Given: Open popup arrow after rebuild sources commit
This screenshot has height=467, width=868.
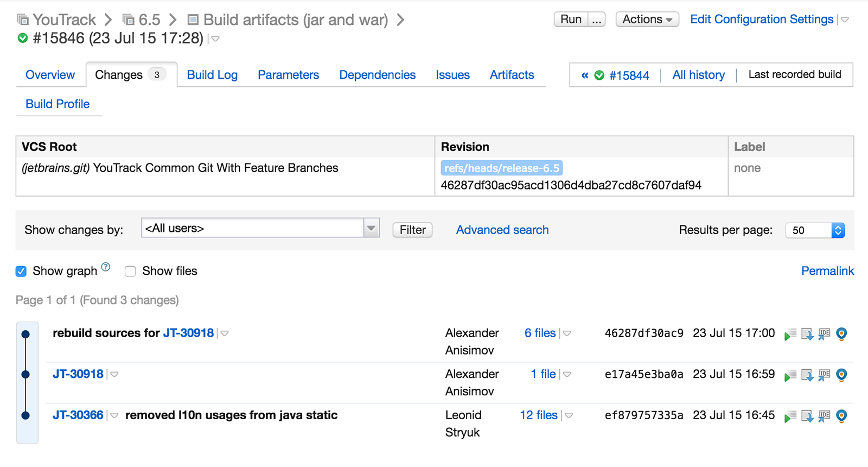Looking at the screenshot, I should pyautogui.click(x=225, y=333).
